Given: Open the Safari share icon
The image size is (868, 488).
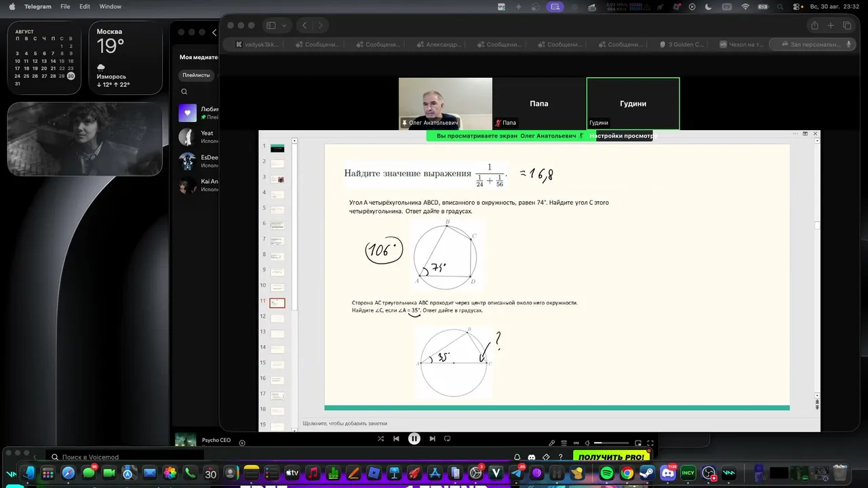Looking at the screenshot, I should pyautogui.click(x=814, y=25).
